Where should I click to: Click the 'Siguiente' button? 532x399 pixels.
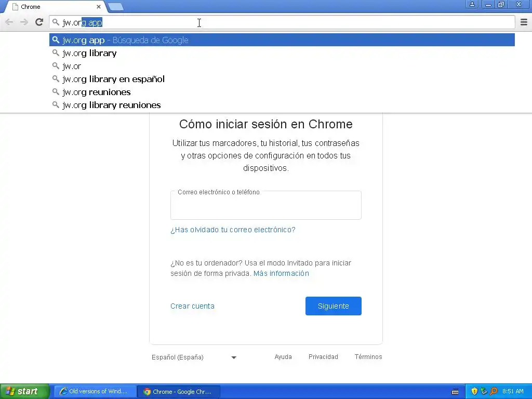[333, 306]
